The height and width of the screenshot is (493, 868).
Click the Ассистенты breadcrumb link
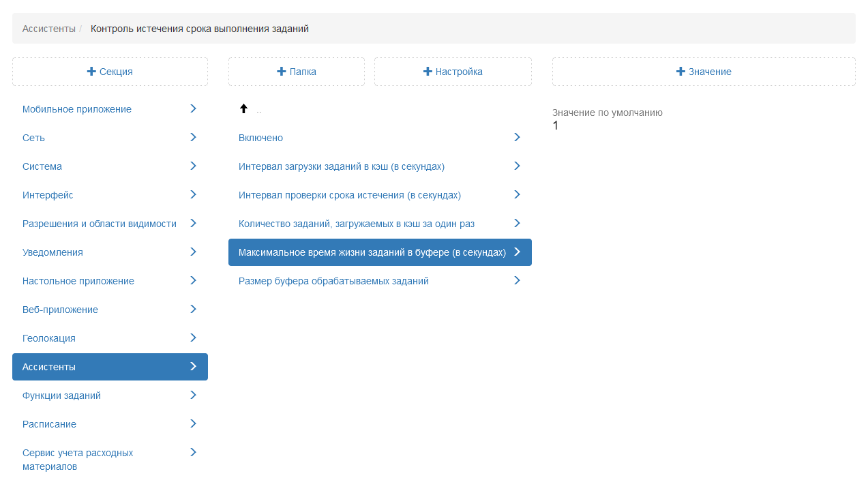(48, 29)
